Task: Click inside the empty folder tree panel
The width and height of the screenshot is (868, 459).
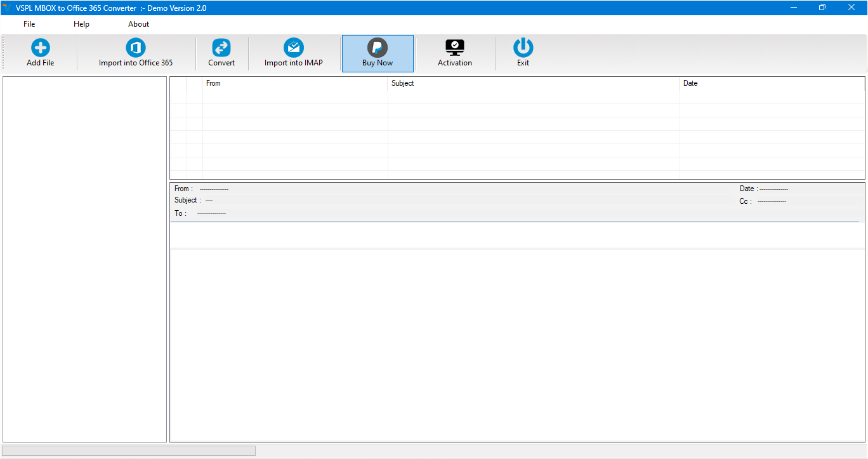Action: click(85, 259)
